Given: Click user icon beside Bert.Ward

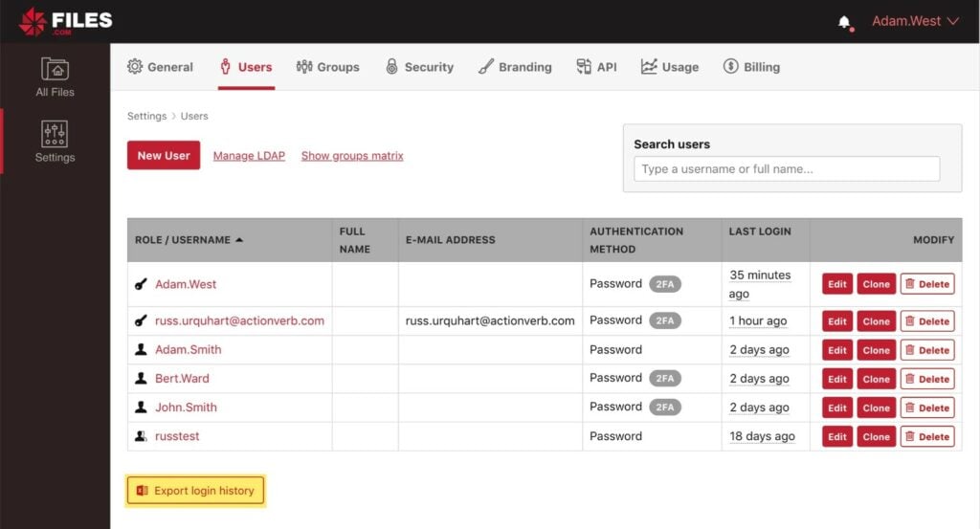Looking at the screenshot, I should (142, 379).
